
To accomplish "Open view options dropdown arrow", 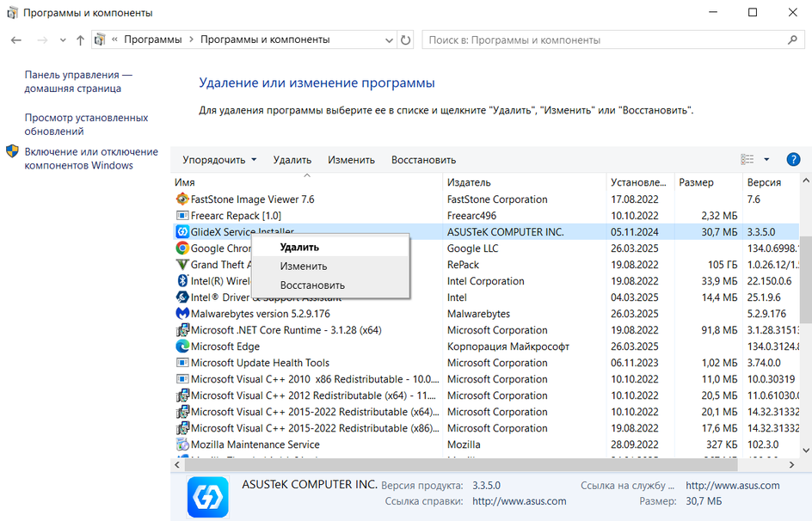I will (766, 159).
